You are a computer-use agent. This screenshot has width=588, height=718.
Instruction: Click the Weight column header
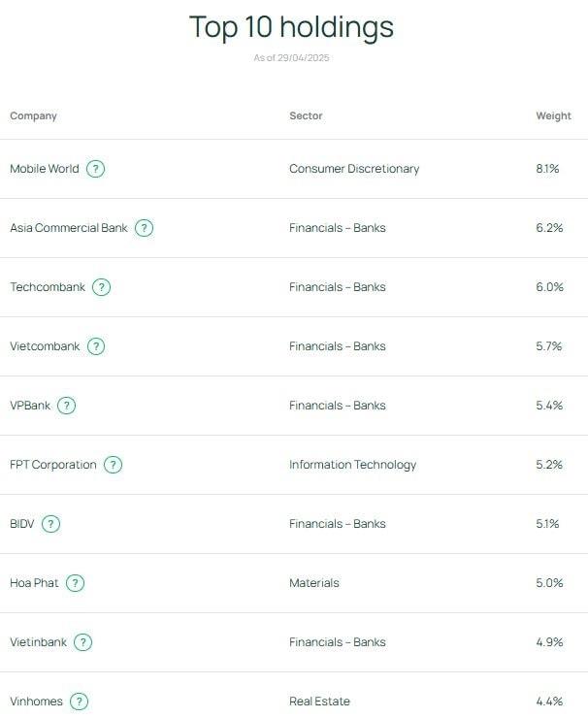tap(553, 116)
